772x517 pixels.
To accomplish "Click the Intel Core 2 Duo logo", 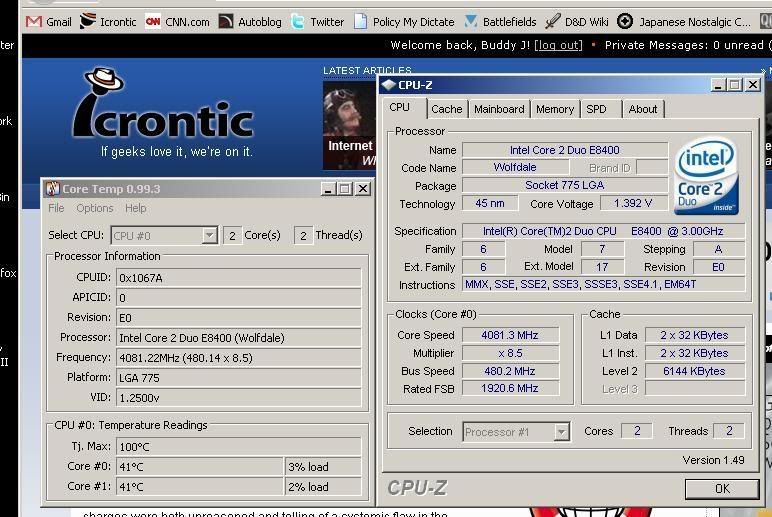I will coord(707,176).
